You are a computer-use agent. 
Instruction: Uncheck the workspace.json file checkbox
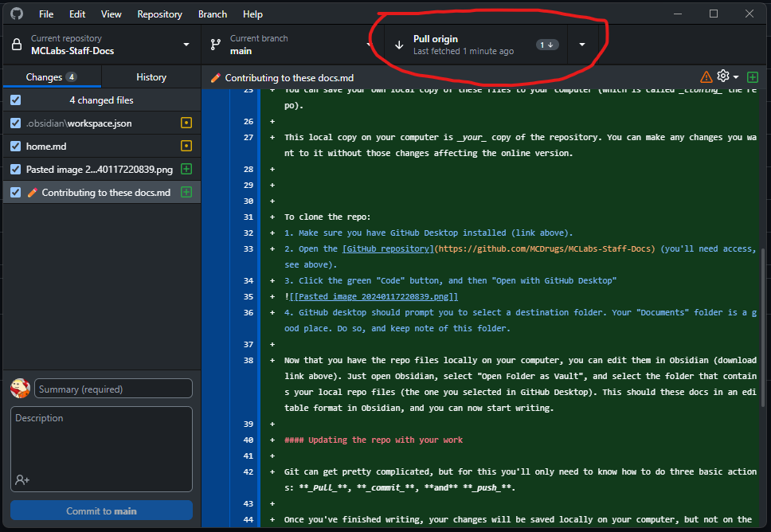click(x=16, y=123)
